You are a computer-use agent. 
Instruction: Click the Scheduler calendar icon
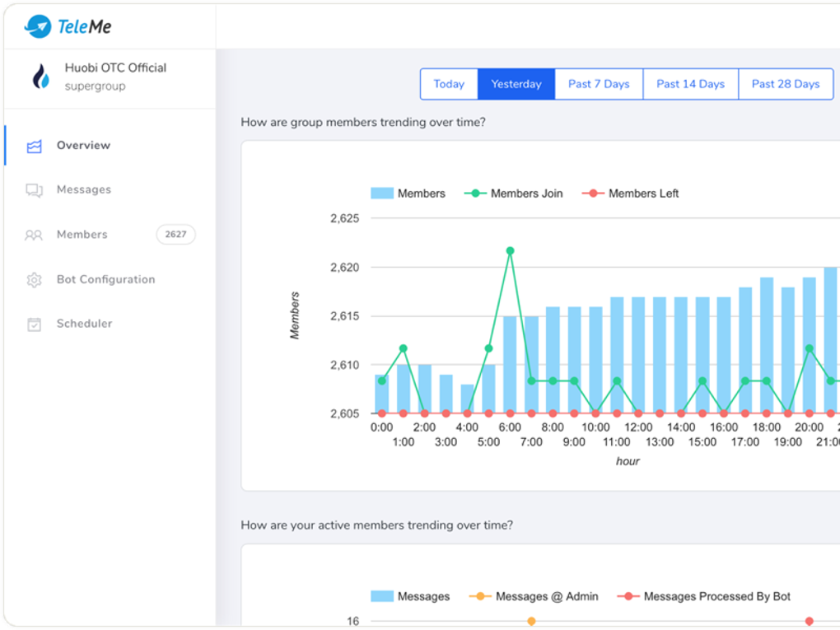pos(35,324)
